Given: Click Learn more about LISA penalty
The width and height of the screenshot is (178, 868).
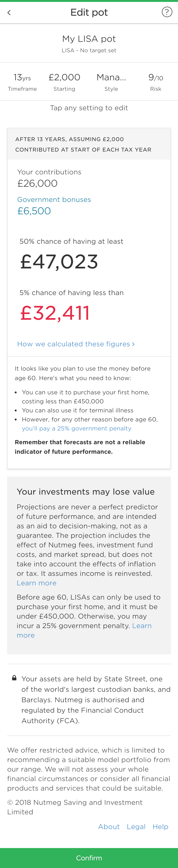Looking at the screenshot, I should click(x=142, y=626).
